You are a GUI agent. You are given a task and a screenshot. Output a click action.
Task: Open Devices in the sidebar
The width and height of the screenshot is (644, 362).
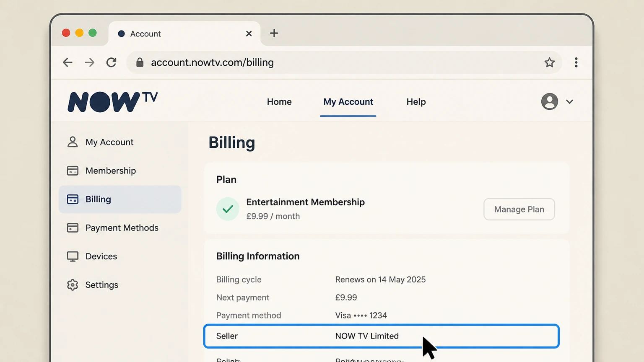point(120,256)
